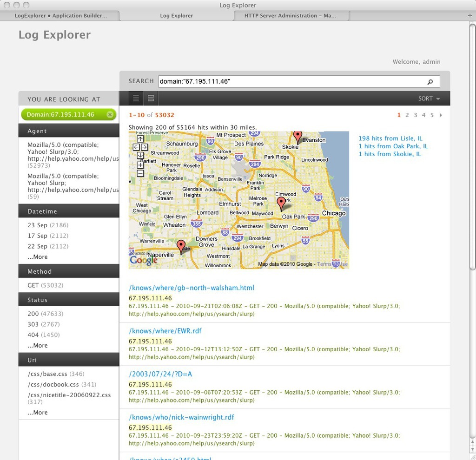Image resolution: width=476 pixels, height=460 pixels.
Task: Click the Skokie map marker pin
Action: point(297,137)
